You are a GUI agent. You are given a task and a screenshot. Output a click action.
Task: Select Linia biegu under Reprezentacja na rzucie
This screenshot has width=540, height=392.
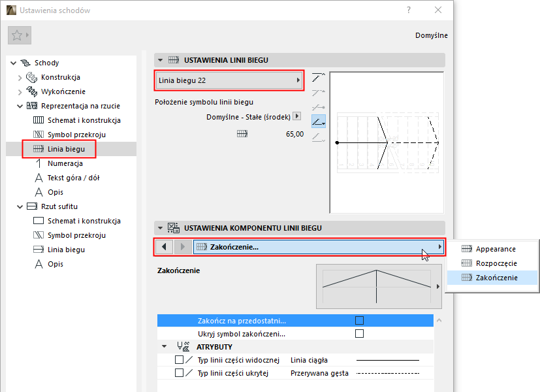(x=66, y=149)
